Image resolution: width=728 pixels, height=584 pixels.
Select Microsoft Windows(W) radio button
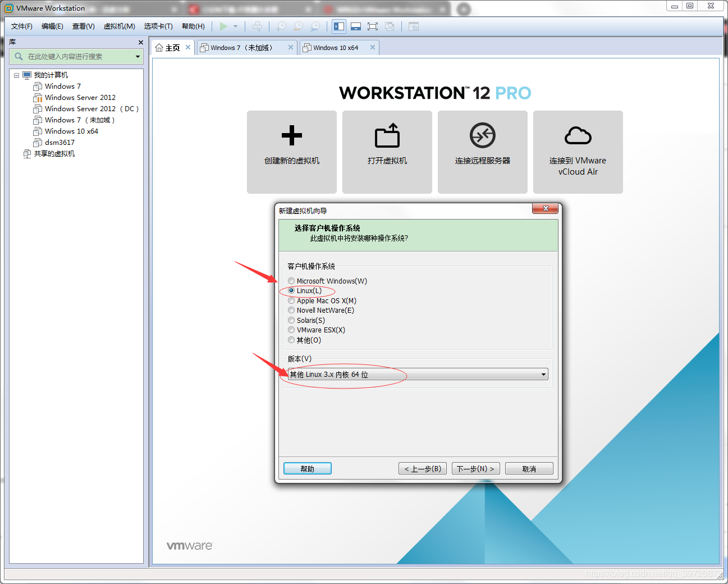click(291, 281)
